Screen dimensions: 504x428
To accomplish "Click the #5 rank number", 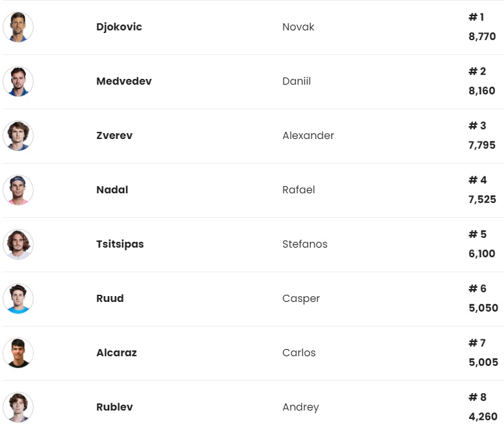I will tap(478, 235).
